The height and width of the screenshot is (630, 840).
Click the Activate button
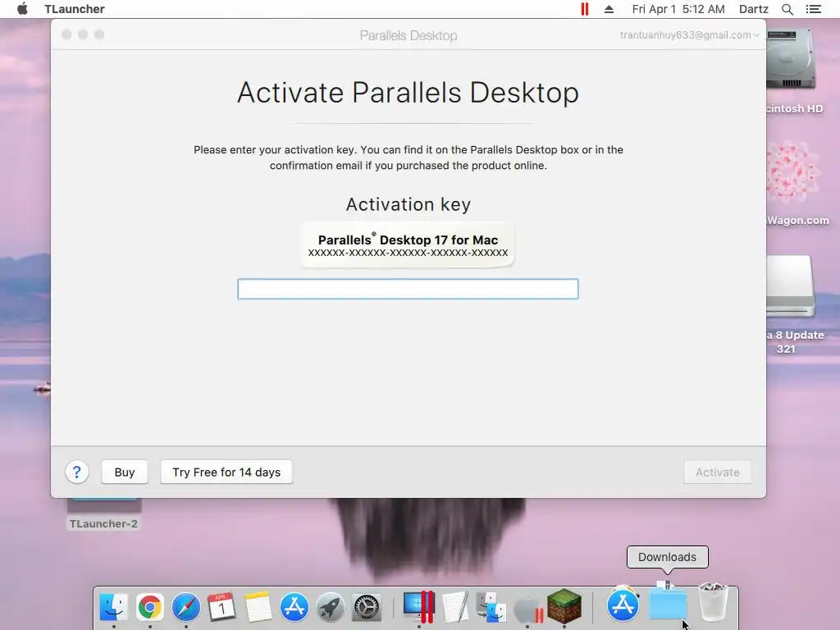(x=717, y=472)
